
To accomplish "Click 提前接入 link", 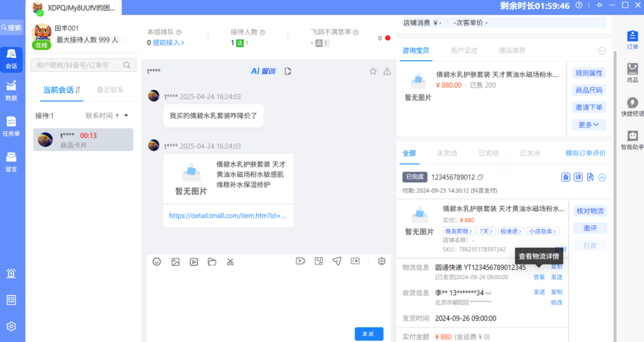I will 168,43.
